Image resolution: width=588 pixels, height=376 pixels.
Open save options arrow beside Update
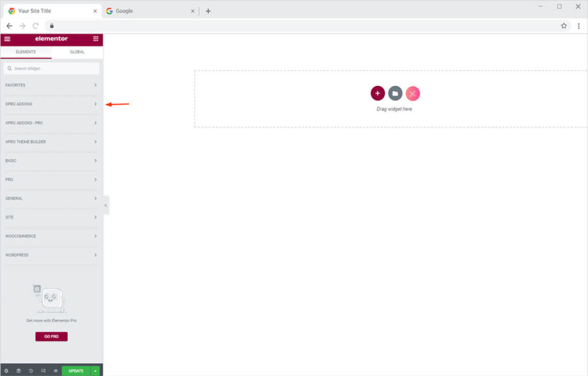click(x=95, y=371)
